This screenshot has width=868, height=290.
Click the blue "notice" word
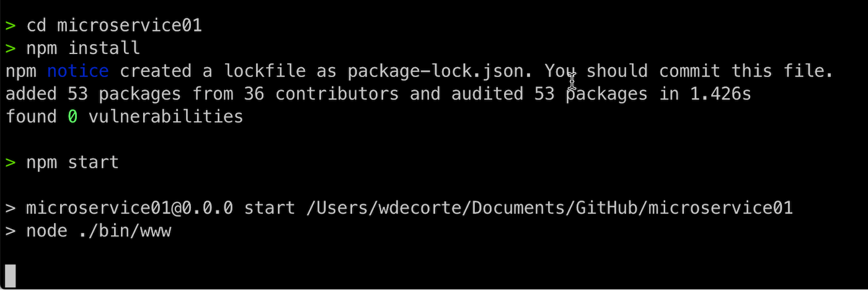pyautogui.click(x=78, y=71)
